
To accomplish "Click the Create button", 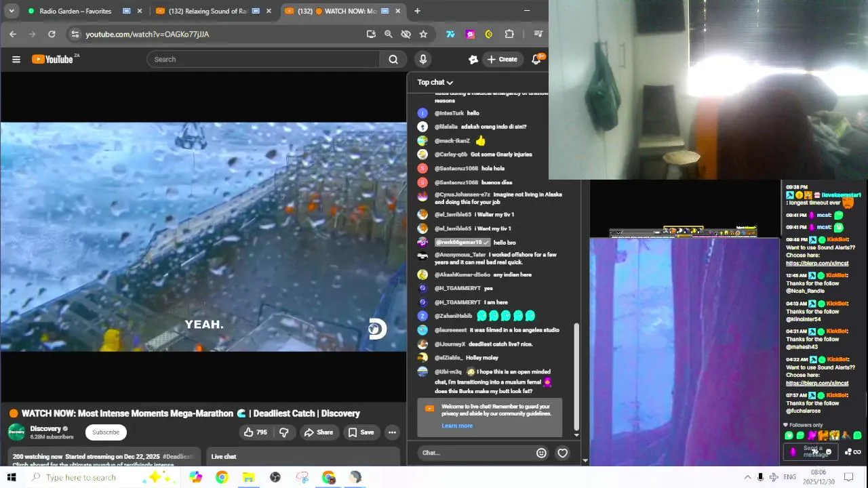I will (502, 59).
